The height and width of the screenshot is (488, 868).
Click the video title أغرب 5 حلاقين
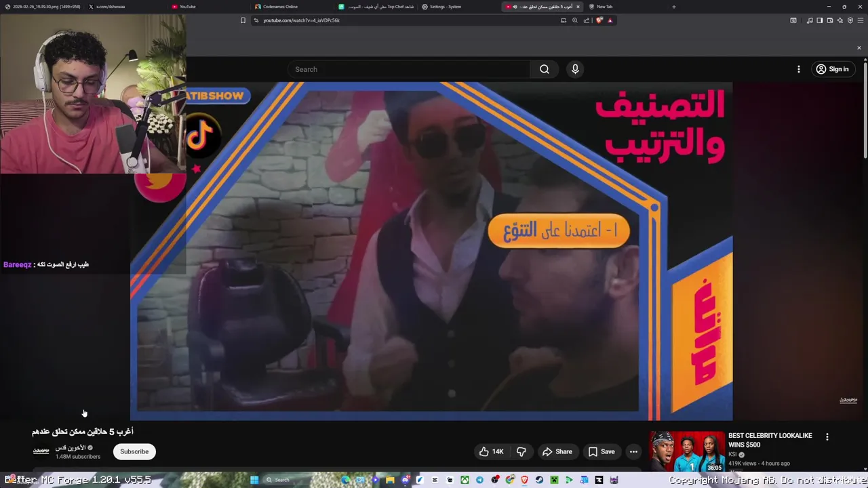point(83,432)
